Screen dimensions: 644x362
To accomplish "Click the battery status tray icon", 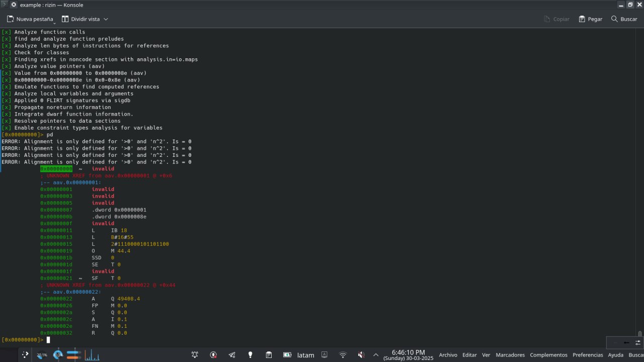I will [x=287, y=355].
